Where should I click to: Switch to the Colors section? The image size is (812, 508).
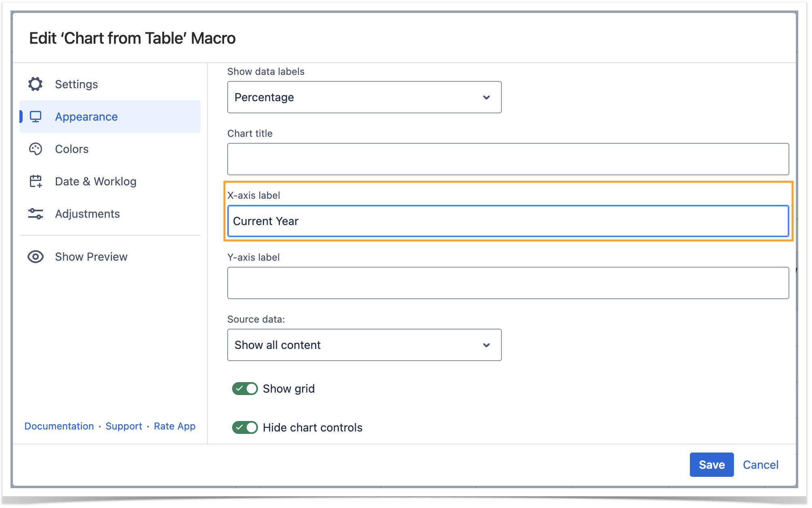(72, 149)
